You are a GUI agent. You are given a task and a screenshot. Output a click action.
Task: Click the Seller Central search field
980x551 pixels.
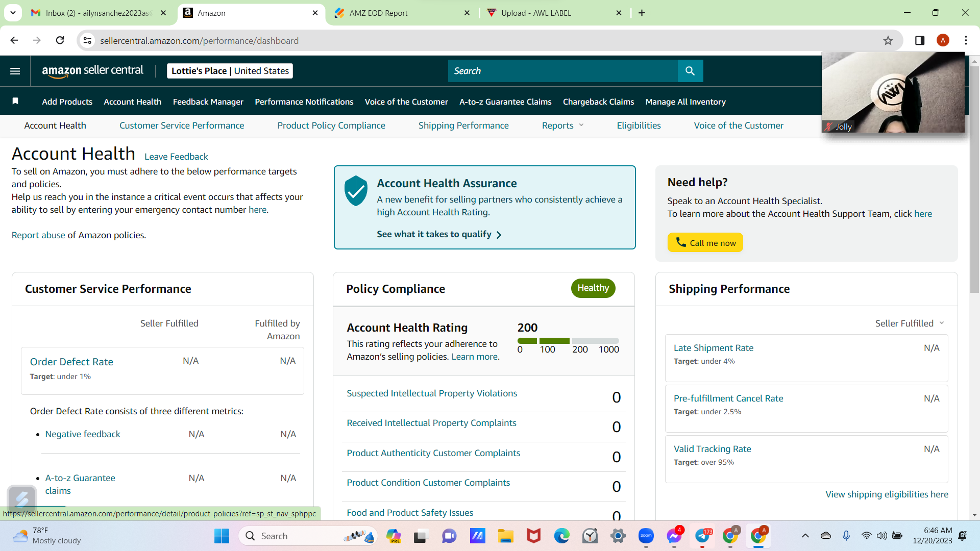[563, 71]
